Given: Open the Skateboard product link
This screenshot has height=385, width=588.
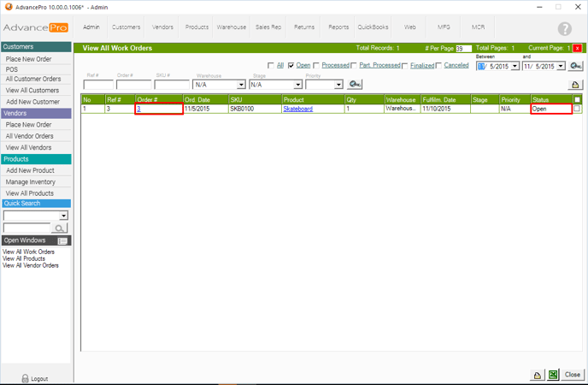Looking at the screenshot, I should (297, 110).
